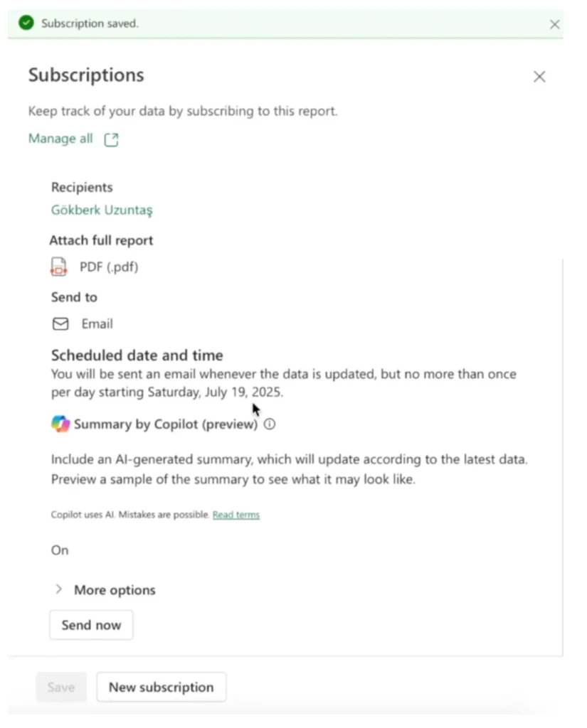Open the "Read terms" link
This screenshot has height=728, width=587.
click(x=236, y=515)
